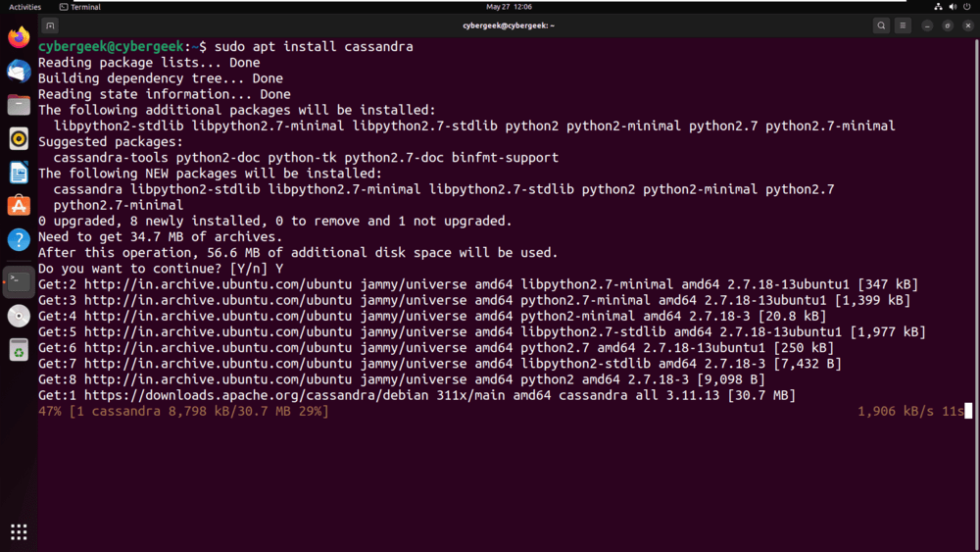
Task: Open the Trash in the dock
Action: point(19,349)
